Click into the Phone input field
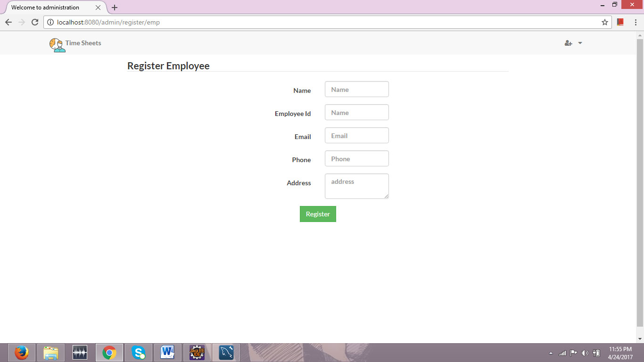Viewport: 644px width, 362px height. 357,158
